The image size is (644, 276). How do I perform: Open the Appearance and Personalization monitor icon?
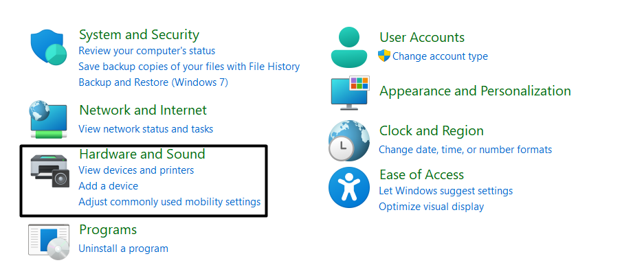tap(350, 93)
